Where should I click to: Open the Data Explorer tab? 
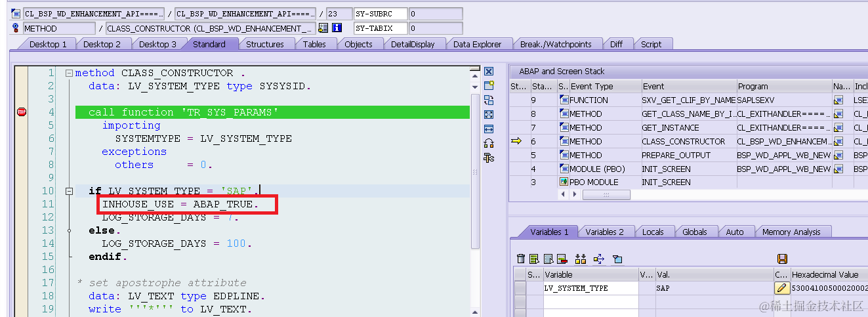point(477,44)
